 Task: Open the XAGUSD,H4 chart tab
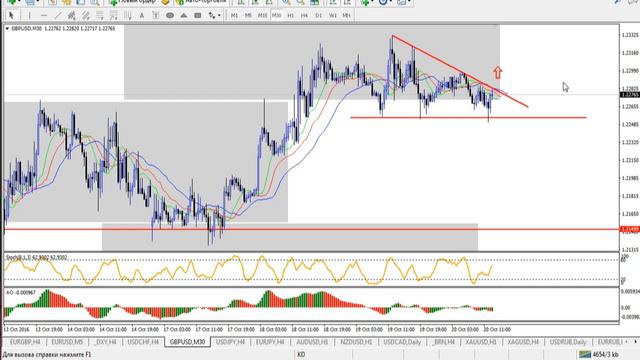523,342
